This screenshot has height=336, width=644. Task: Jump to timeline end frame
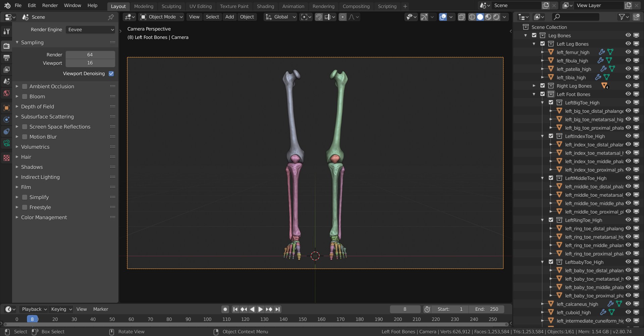tap(277, 309)
